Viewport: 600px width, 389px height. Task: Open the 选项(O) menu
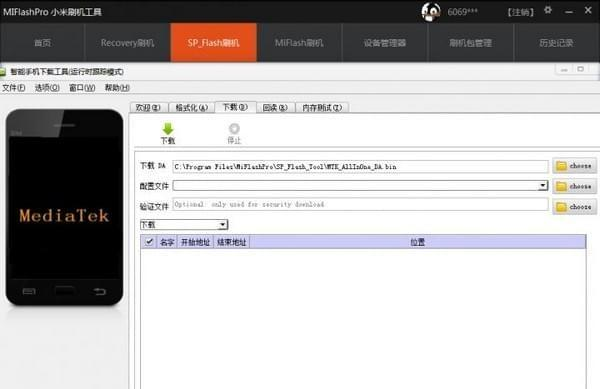point(47,88)
